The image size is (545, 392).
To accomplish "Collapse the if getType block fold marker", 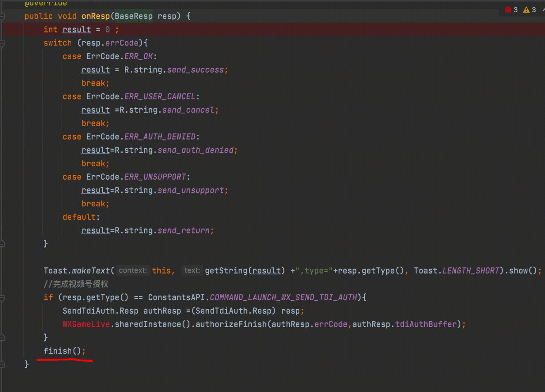I will click(2, 298).
